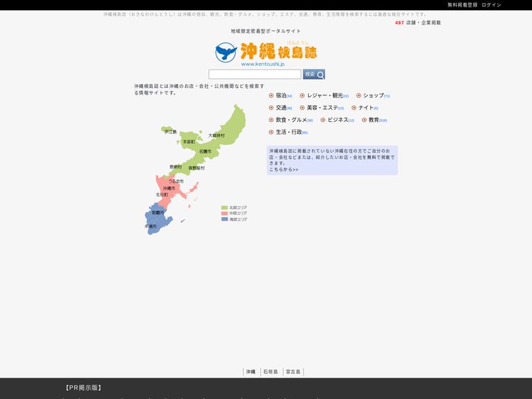Open the ビジネス category
The width and height of the screenshot is (532, 399).
coord(338,120)
